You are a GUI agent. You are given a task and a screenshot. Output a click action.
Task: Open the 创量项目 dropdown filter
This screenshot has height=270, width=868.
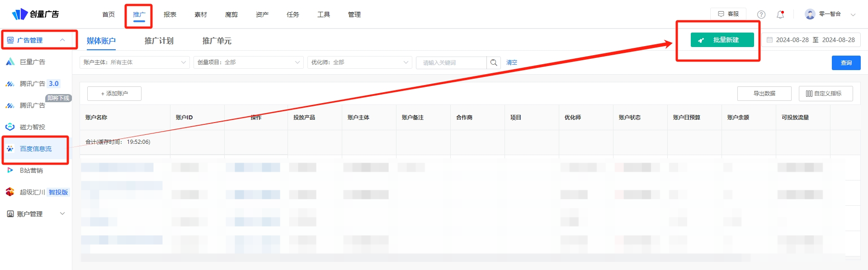pos(248,62)
